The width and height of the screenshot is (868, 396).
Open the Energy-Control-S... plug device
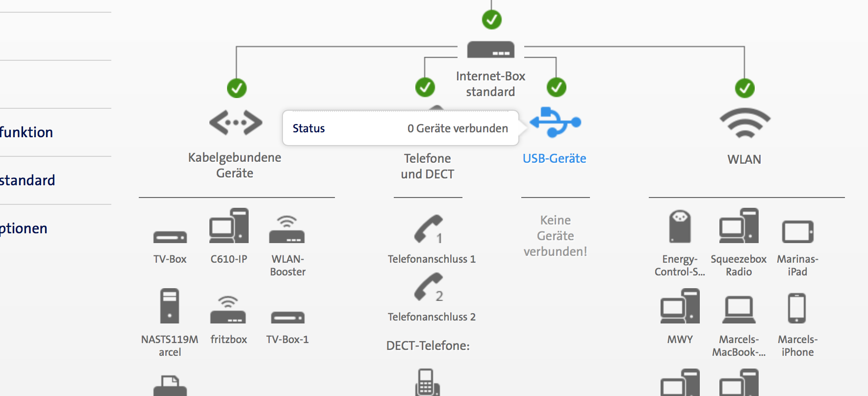pos(680,226)
